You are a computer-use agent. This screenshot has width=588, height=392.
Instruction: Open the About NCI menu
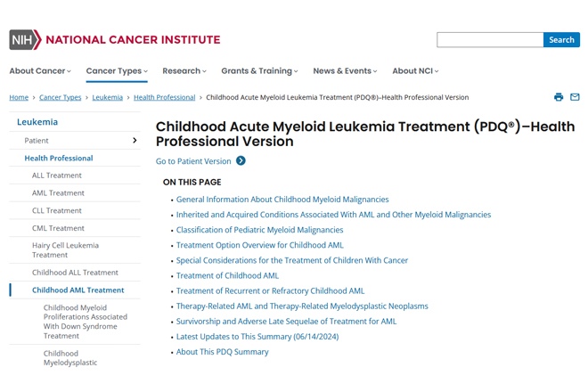(415, 71)
